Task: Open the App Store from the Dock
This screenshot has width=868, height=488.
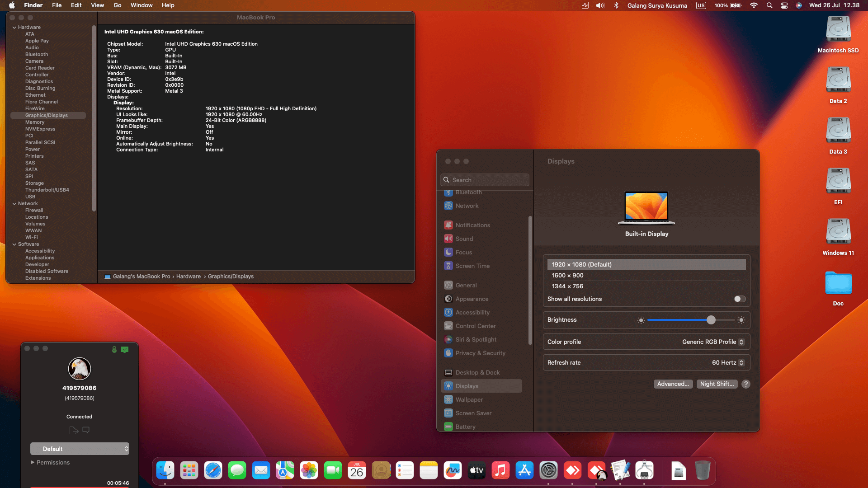Action: (524, 470)
